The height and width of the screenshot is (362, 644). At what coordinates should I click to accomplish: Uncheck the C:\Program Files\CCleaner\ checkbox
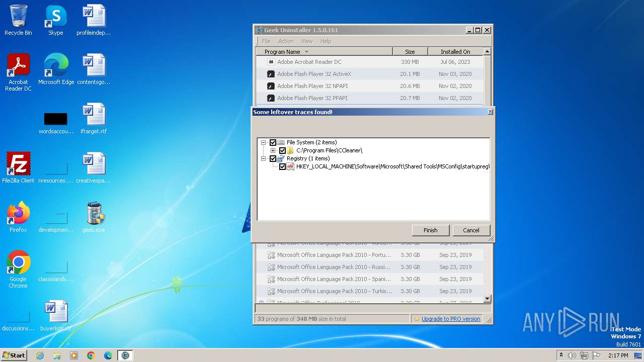pos(282,150)
